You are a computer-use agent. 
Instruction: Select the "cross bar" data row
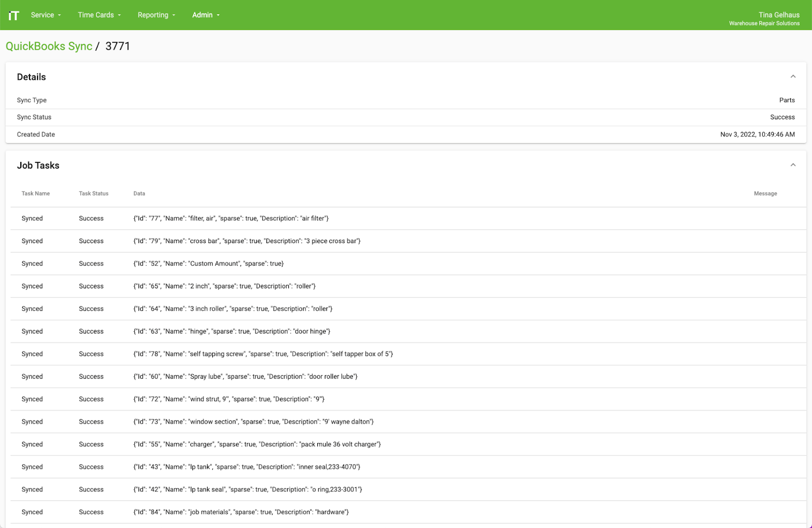tap(409, 241)
